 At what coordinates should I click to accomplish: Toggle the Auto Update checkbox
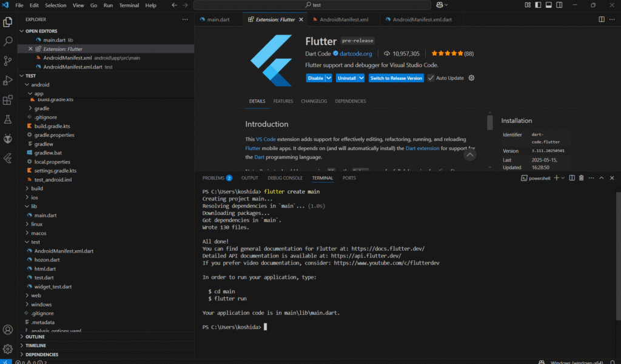[x=431, y=78]
